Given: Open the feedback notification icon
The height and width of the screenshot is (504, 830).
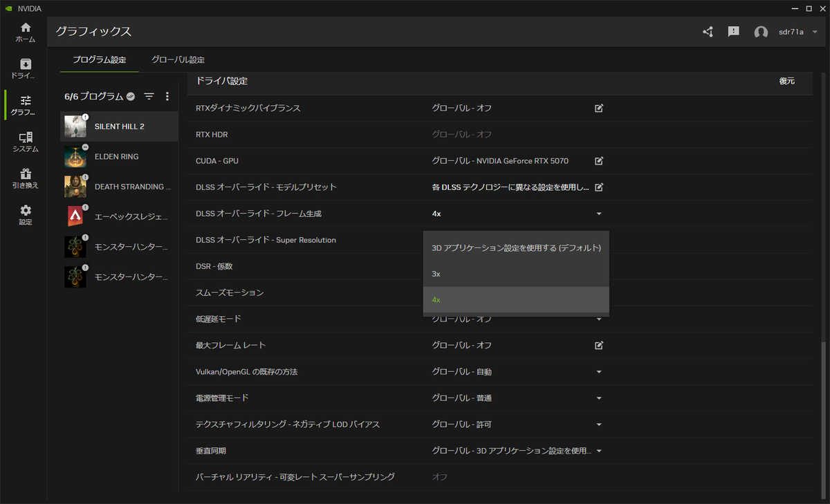Looking at the screenshot, I should point(734,32).
